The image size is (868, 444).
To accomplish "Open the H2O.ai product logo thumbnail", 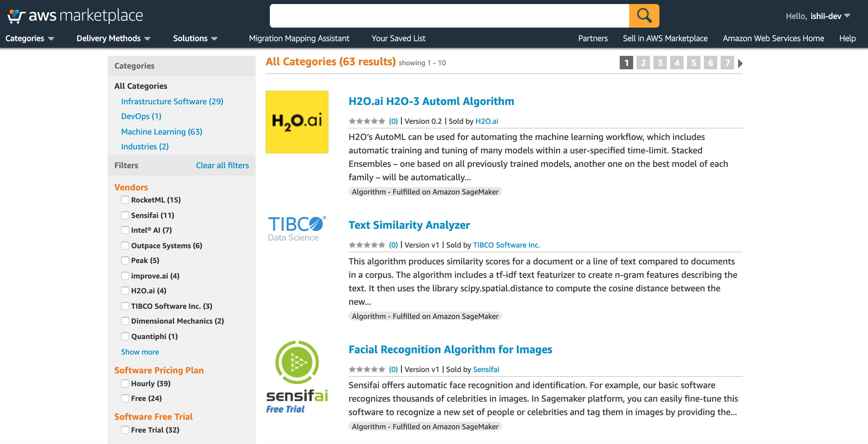I will click(296, 122).
